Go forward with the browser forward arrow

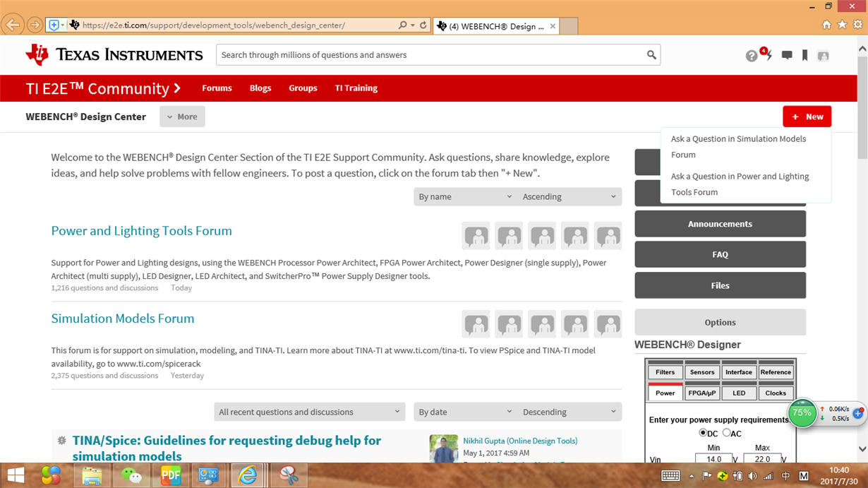(x=35, y=25)
